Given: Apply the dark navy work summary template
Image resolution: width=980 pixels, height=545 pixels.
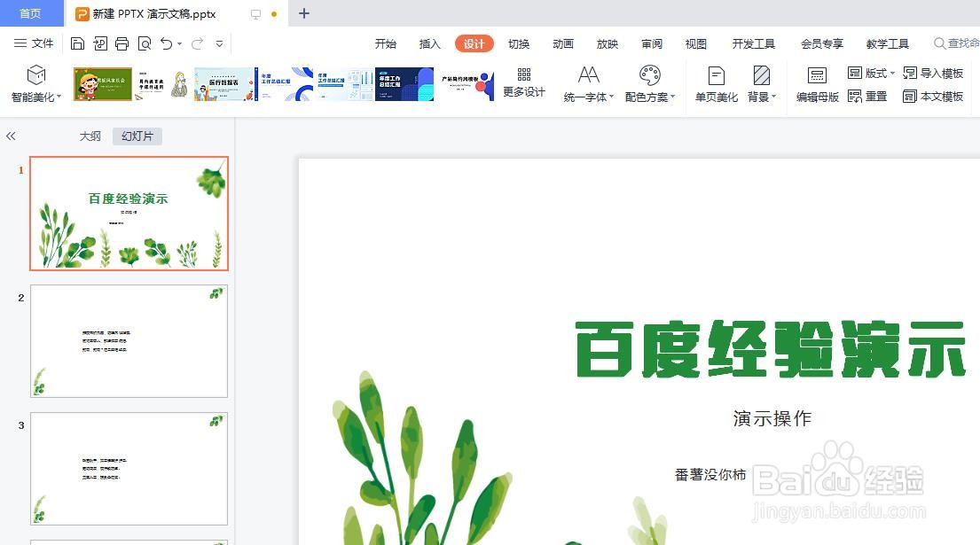Looking at the screenshot, I should (404, 84).
